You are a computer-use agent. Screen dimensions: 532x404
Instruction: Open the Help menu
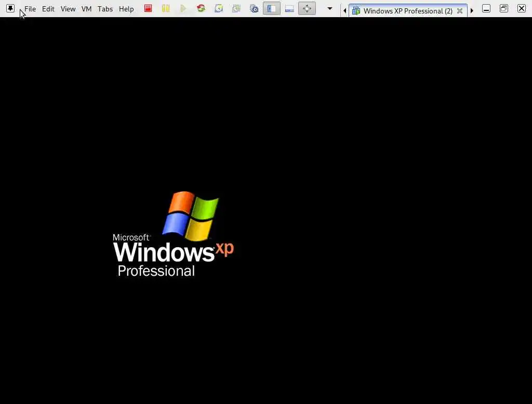(x=126, y=9)
